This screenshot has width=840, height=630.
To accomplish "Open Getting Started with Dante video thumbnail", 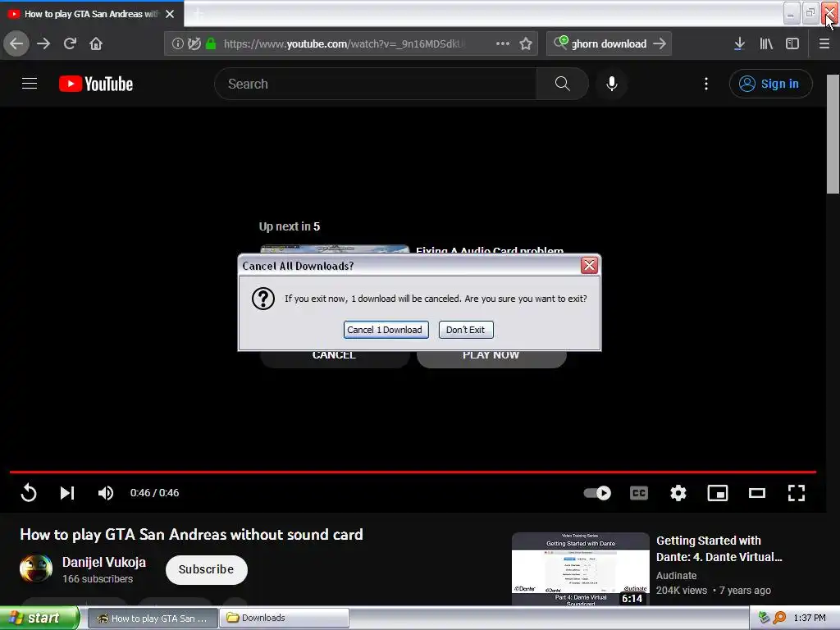I will [581, 568].
